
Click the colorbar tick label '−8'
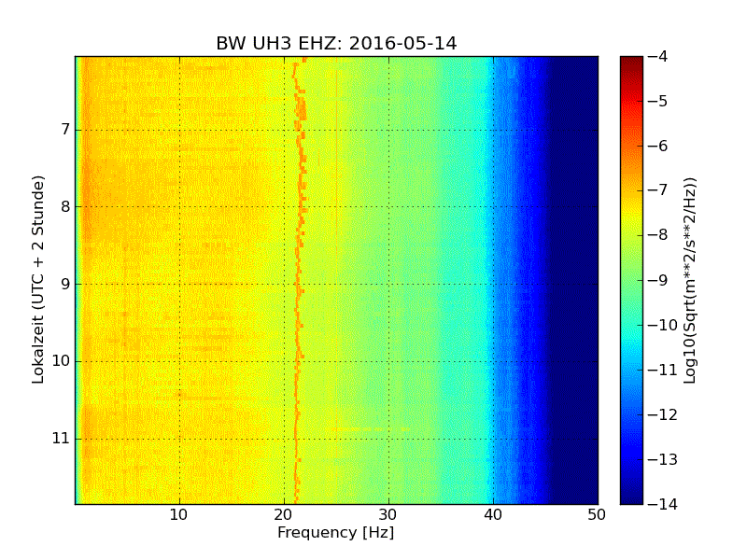point(657,235)
